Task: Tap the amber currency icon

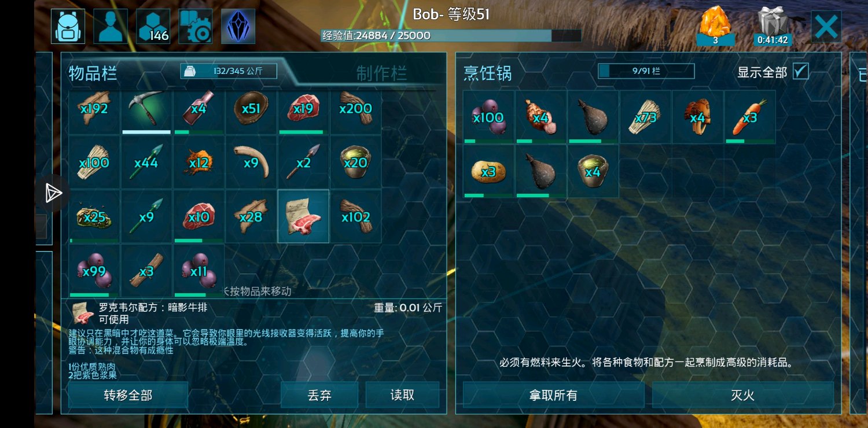Action: click(715, 27)
